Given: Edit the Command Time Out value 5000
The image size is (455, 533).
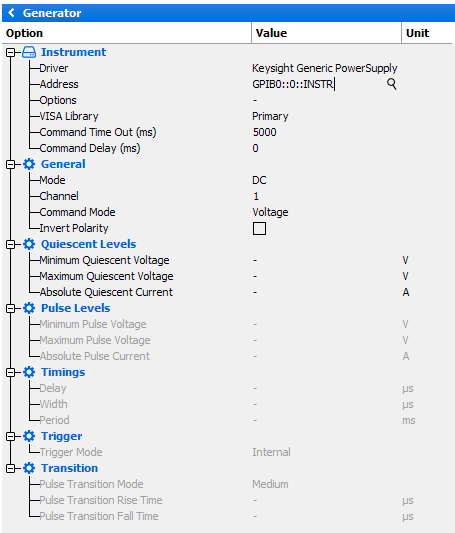Looking at the screenshot, I should (325, 132).
